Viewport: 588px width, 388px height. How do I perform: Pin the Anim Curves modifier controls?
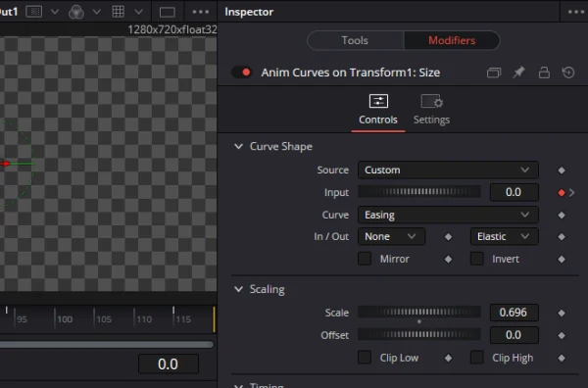coord(518,72)
